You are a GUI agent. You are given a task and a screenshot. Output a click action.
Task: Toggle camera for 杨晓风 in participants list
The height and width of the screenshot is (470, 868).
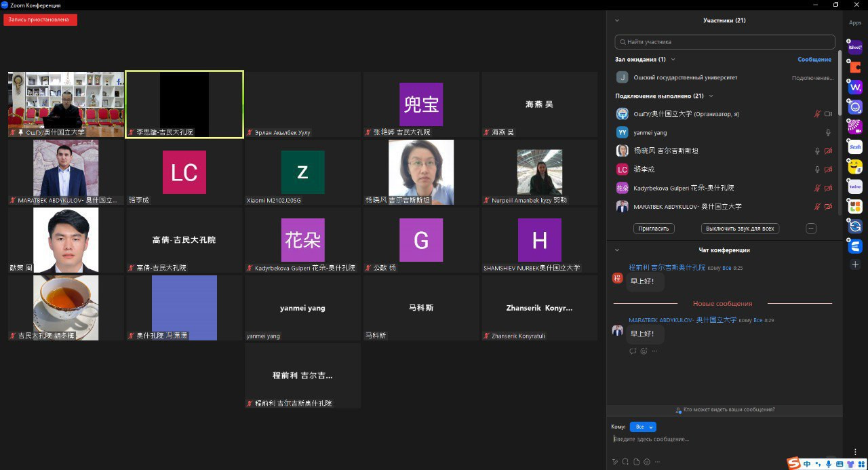coord(828,151)
